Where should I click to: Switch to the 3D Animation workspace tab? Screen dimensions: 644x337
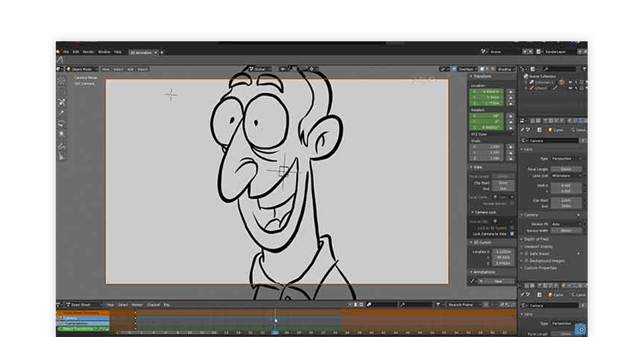click(140, 52)
